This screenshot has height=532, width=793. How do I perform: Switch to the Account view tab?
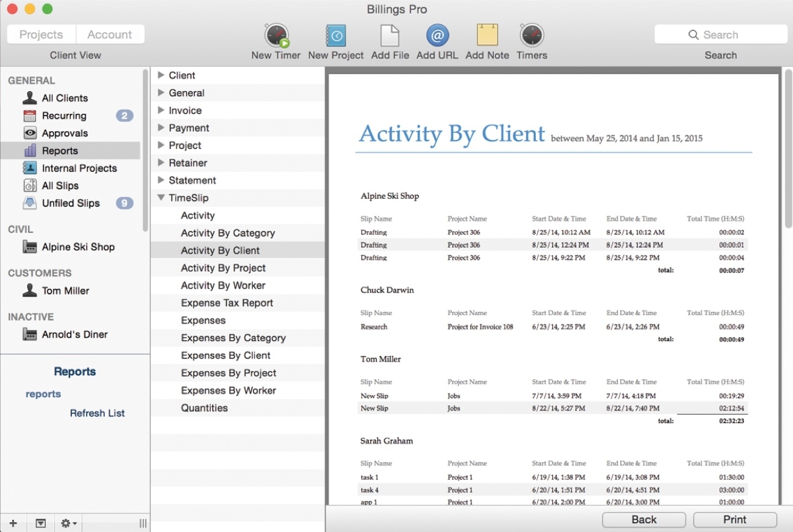[110, 34]
